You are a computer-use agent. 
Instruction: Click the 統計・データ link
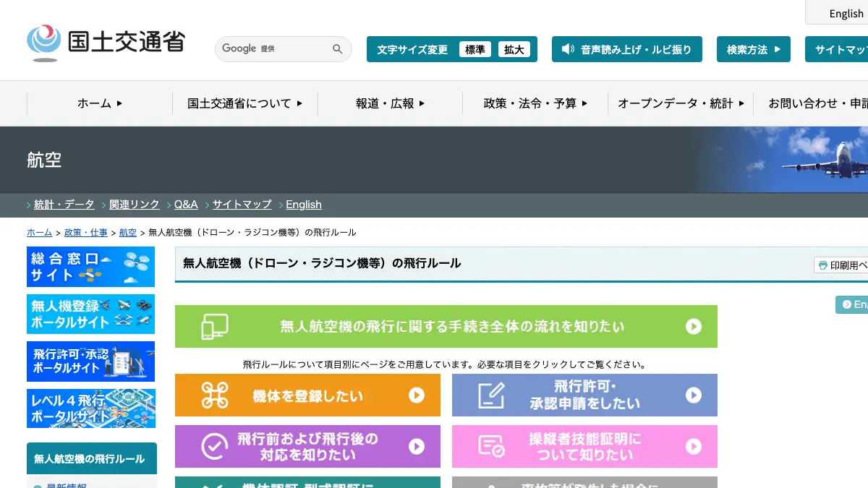(x=64, y=205)
